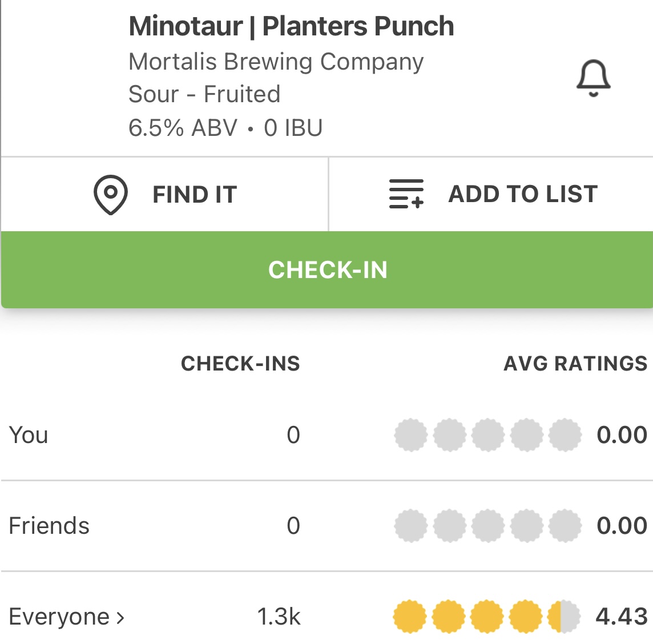Viewport: 653px width, 644px height.
Task: Tap the Friends row grey rating caps
Action: (x=487, y=526)
